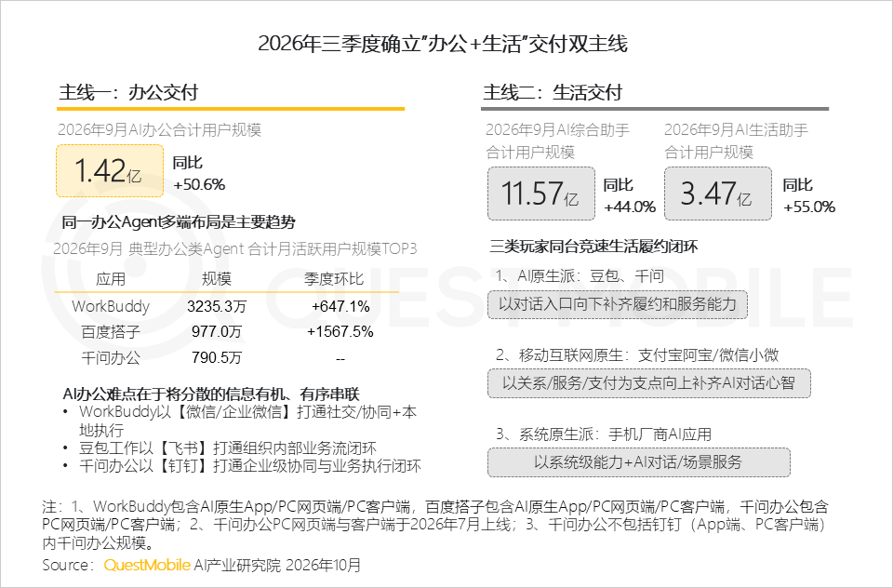Click the text AI产业研究院 2026年10月
Image resolution: width=893 pixels, height=588 pixels.
click(278, 566)
